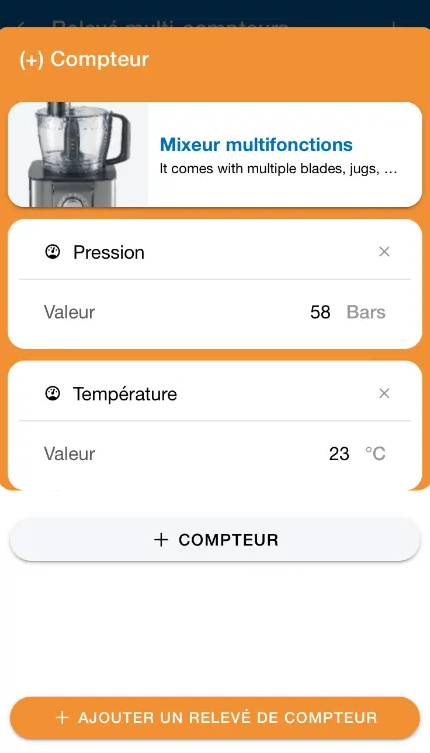Select the Bars unit label
The width and height of the screenshot is (430, 753).
(366, 312)
